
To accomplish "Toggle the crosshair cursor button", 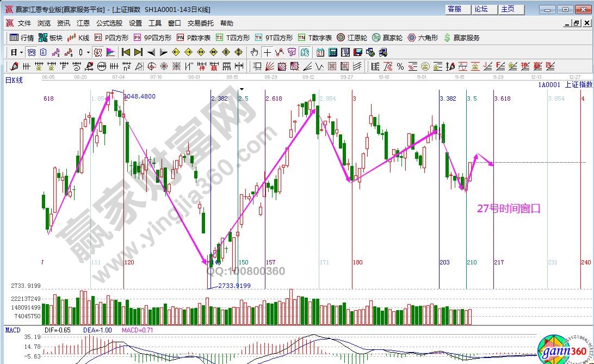I will [x=267, y=52].
